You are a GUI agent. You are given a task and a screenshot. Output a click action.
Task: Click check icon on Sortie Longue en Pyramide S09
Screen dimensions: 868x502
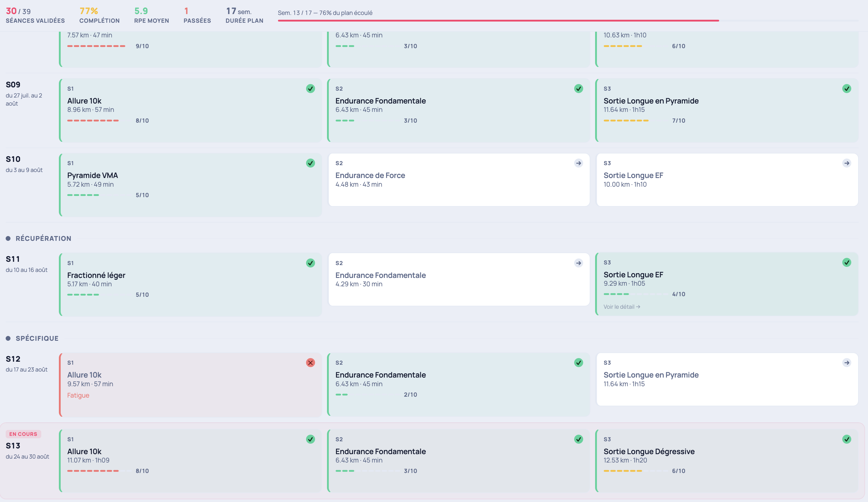pyautogui.click(x=847, y=89)
